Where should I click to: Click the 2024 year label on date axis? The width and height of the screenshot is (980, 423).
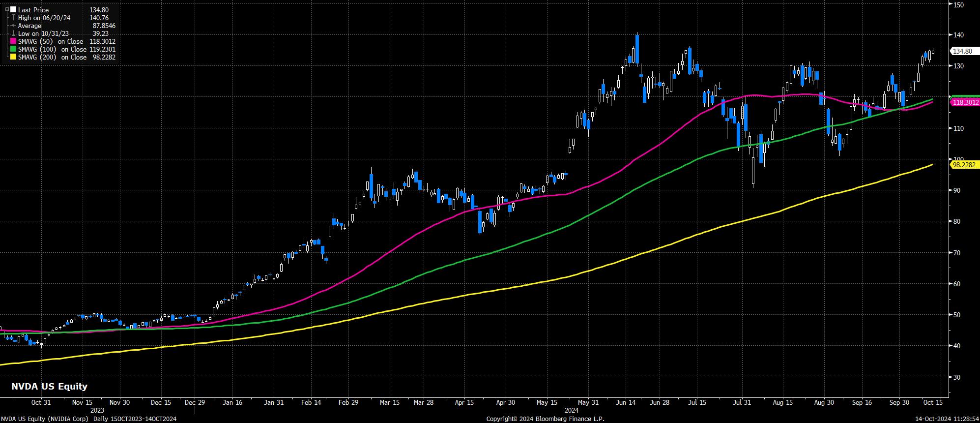click(x=571, y=410)
